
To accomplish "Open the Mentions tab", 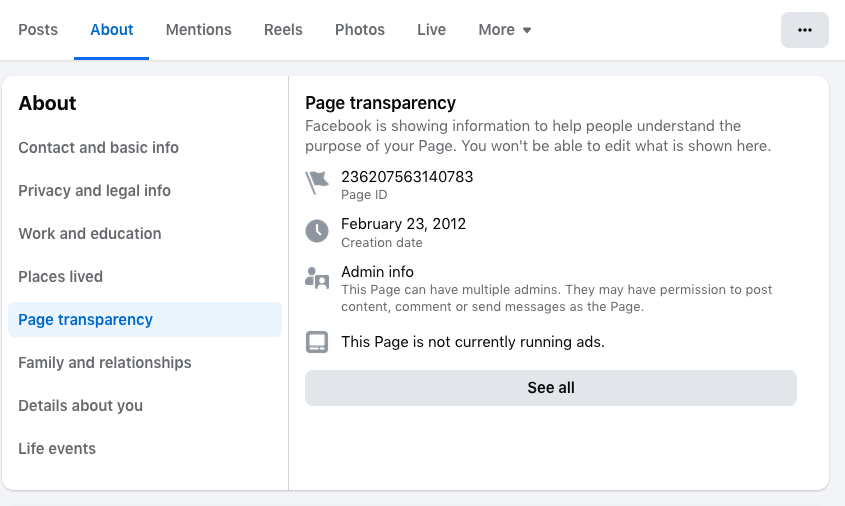I will tap(198, 30).
